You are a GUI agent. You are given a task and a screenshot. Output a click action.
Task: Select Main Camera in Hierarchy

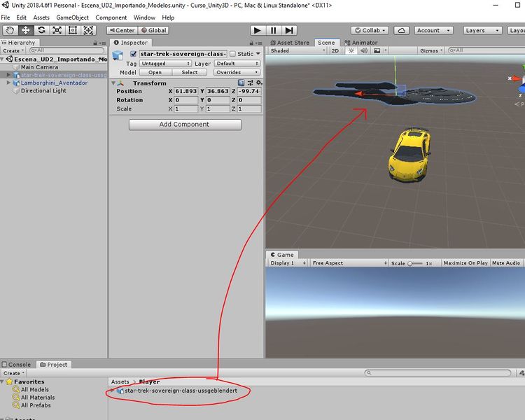pyautogui.click(x=39, y=67)
